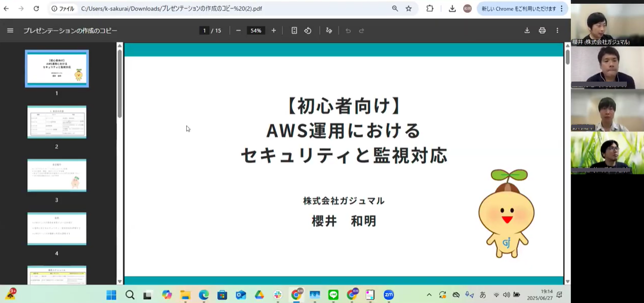Open Wi-Fi network tray icon
The height and width of the screenshot is (303, 644).
click(x=496, y=295)
